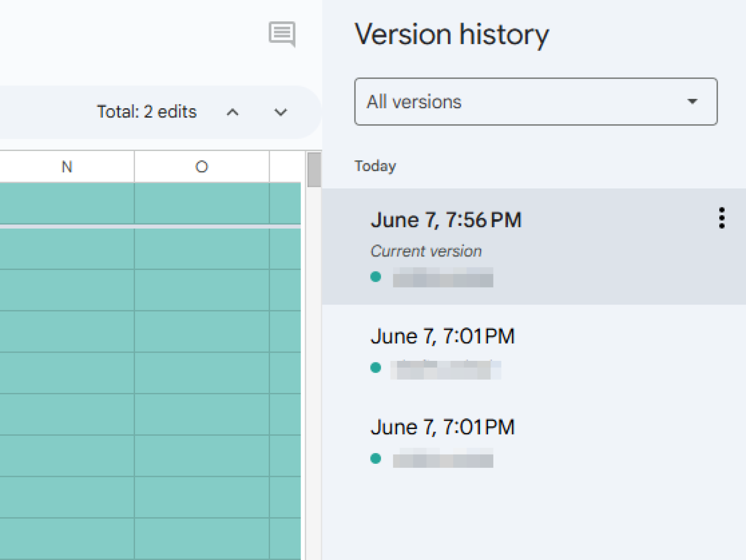Screen dimensions: 746x560
Task: Open the comment icon above the sheet
Action: pyautogui.click(x=282, y=34)
